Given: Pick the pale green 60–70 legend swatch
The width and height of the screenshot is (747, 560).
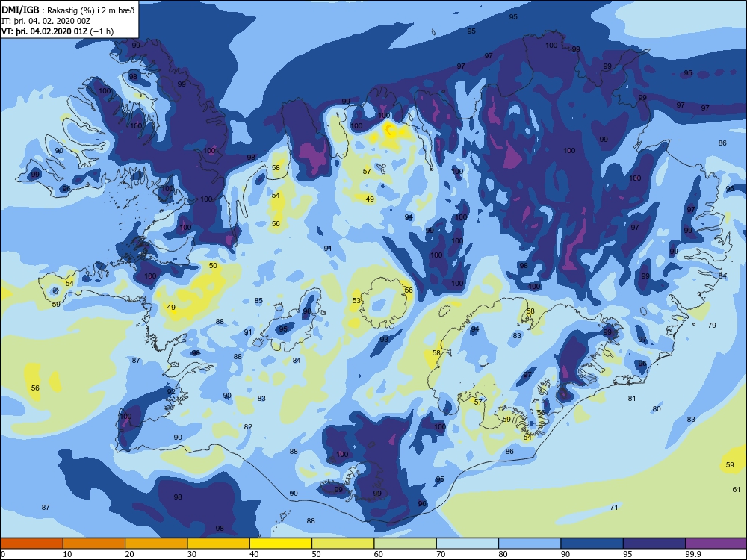Looking at the screenshot, I should coord(406,544).
